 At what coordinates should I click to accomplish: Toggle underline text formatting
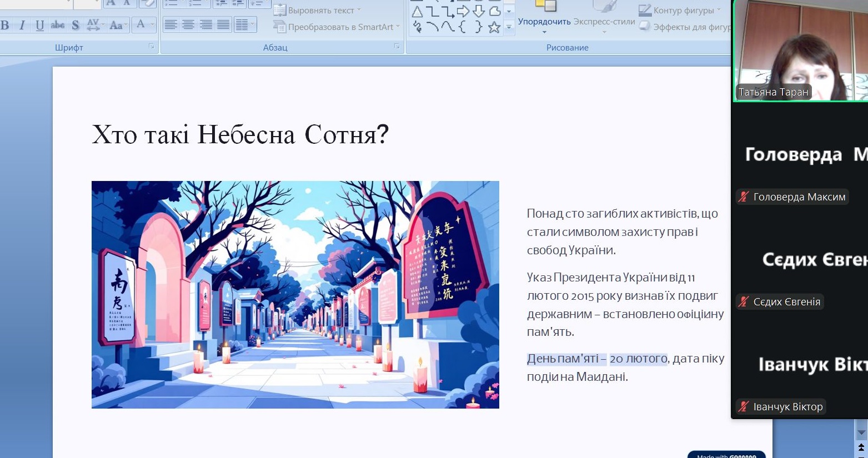(39, 25)
